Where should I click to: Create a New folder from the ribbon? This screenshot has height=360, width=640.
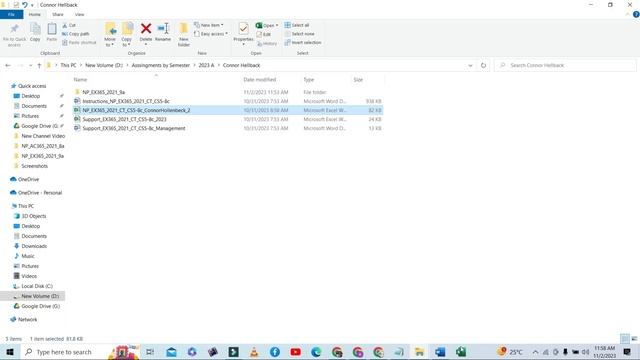tap(184, 35)
